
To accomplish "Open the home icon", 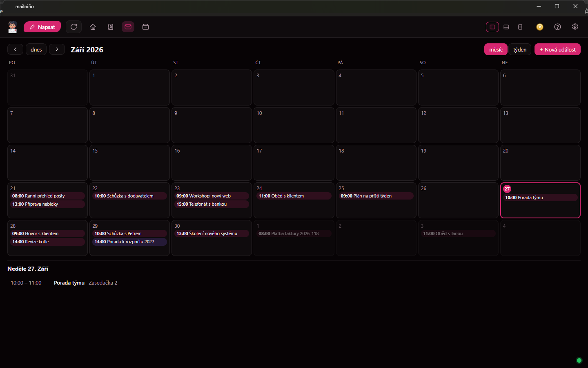I will [93, 27].
